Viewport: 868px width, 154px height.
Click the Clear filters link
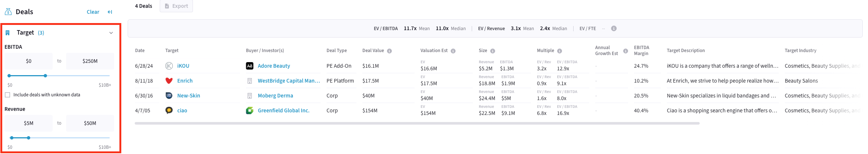[x=93, y=12]
